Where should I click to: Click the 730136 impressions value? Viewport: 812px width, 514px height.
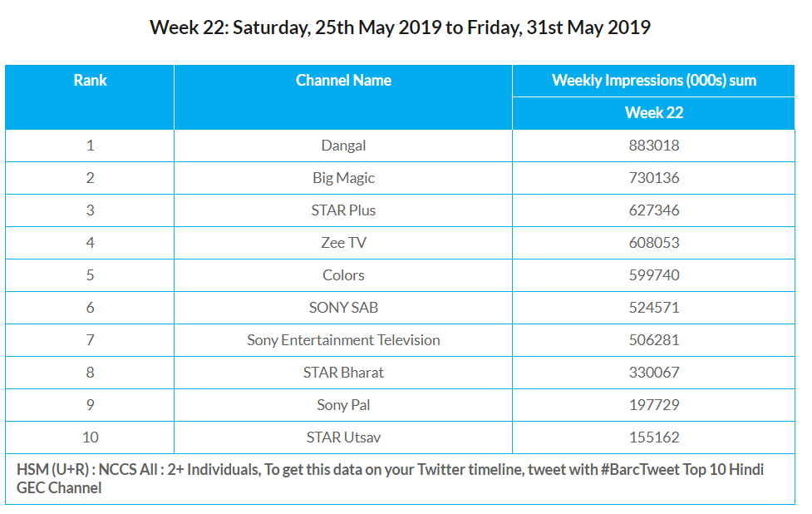tap(654, 178)
